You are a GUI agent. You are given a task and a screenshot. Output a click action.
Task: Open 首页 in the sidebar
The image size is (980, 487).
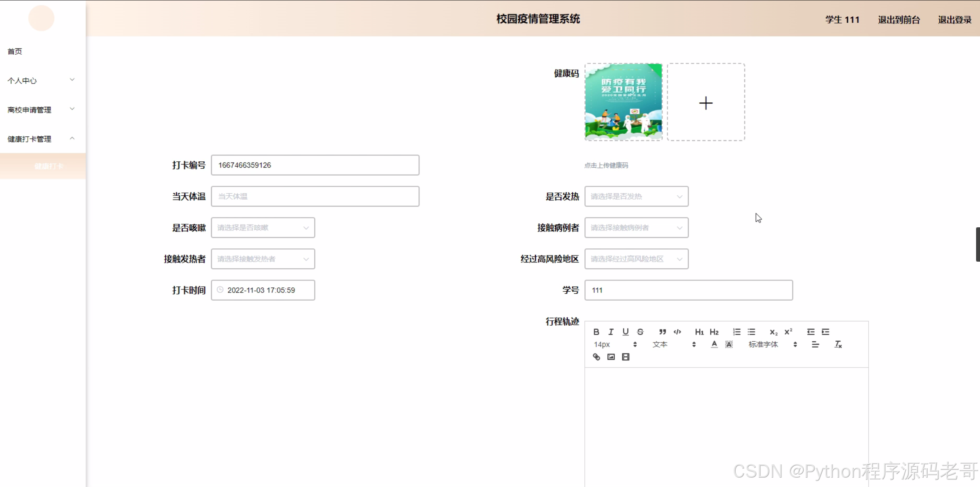tap(15, 51)
